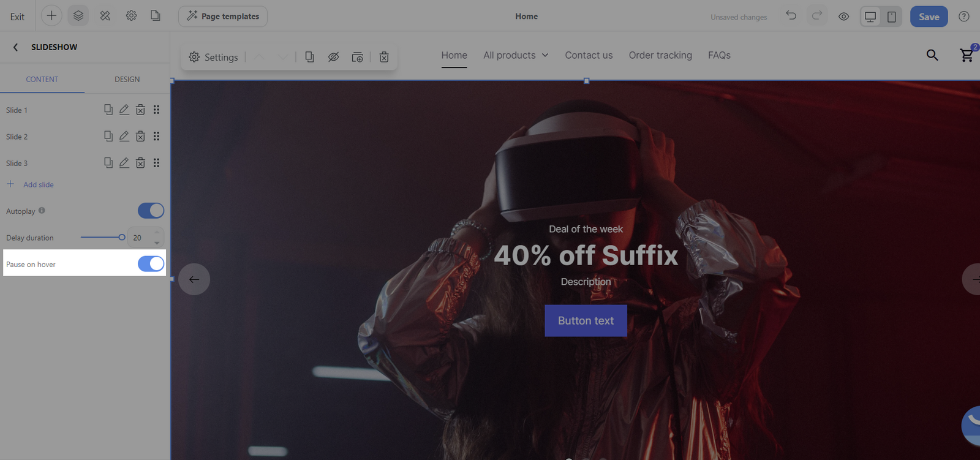980x460 pixels.
Task: Click the Delay duration slider handle
Action: click(x=122, y=237)
